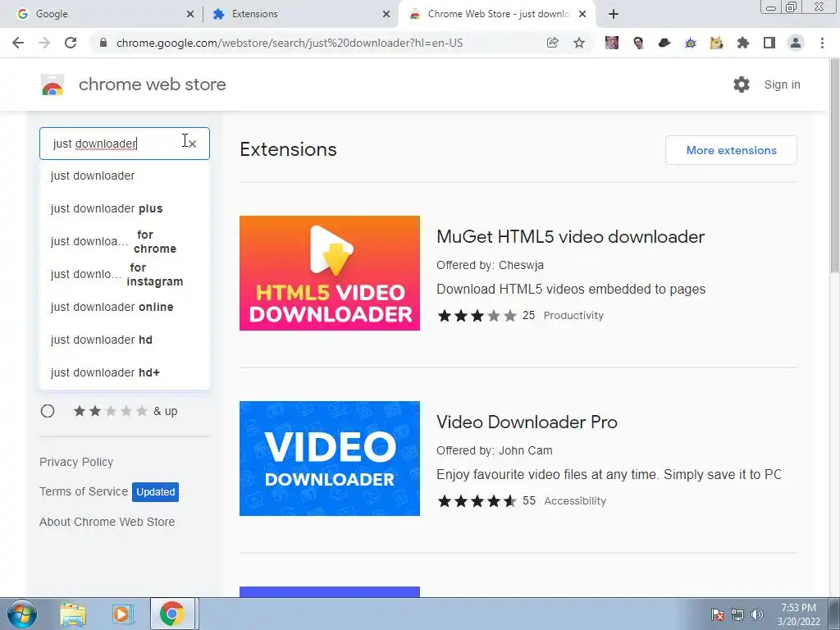Open the Privacy Policy link

76,462
